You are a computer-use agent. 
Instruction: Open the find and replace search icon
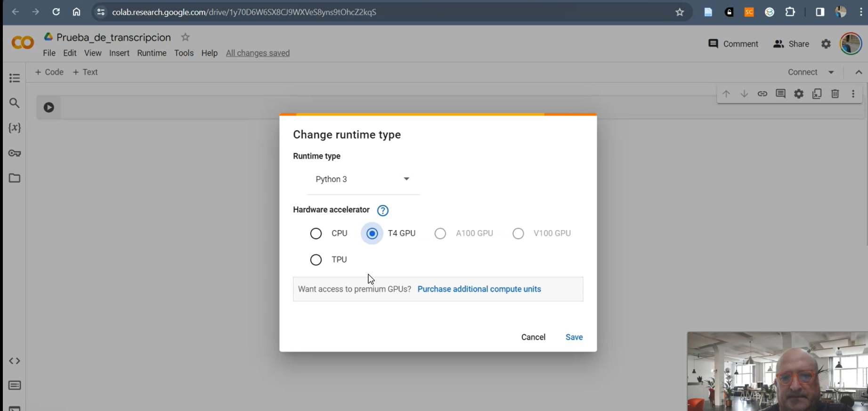[15, 103]
